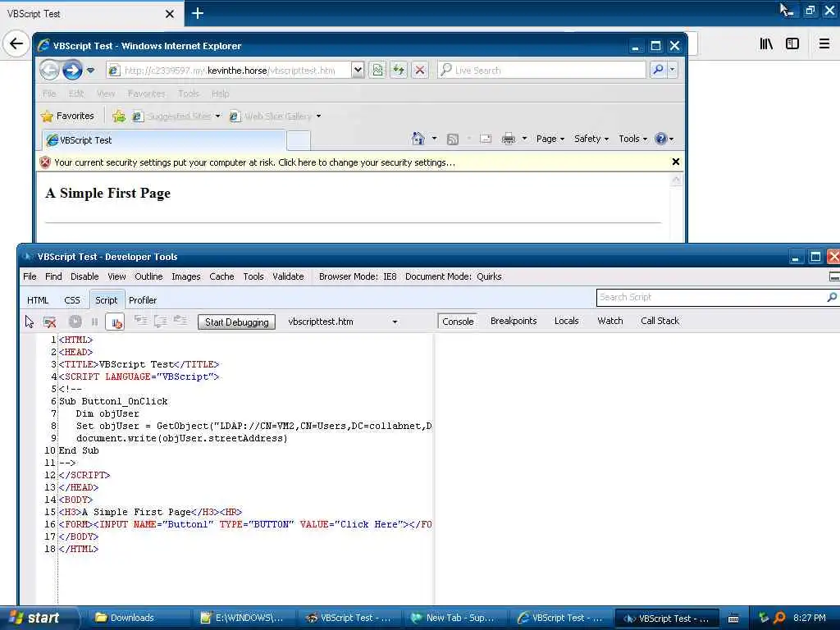Open E:\WINDOWS taskbar item

coord(242,618)
